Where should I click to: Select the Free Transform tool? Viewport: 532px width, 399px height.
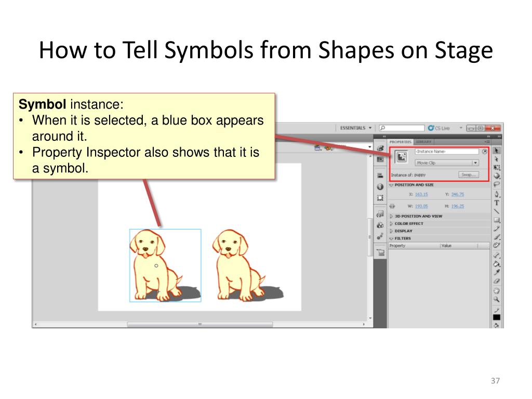coord(496,167)
